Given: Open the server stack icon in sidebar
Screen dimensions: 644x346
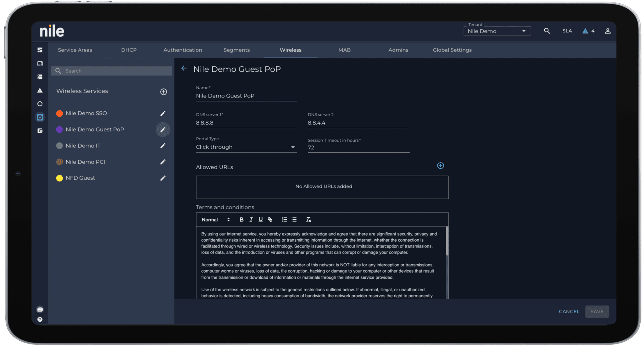Looking at the screenshot, I should (40, 77).
